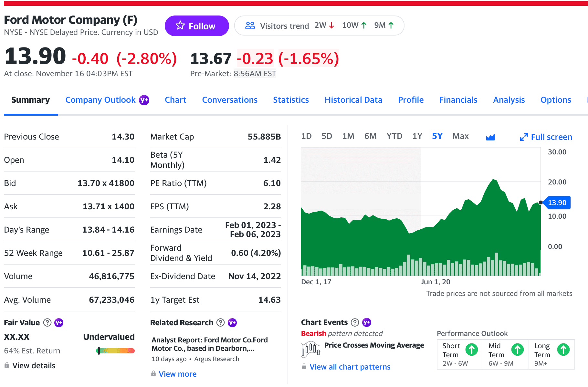
Task: Open the Fair Value help question mark
Action: [x=47, y=322]
